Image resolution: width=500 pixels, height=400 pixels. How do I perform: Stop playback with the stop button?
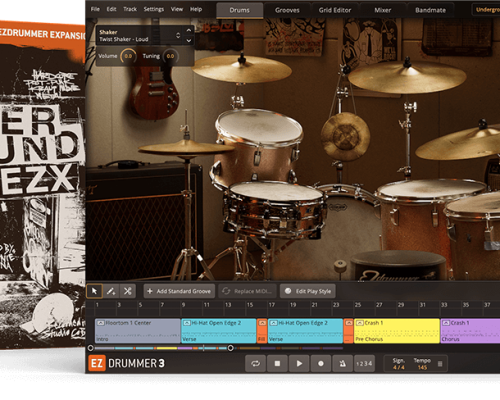point(277,363)
